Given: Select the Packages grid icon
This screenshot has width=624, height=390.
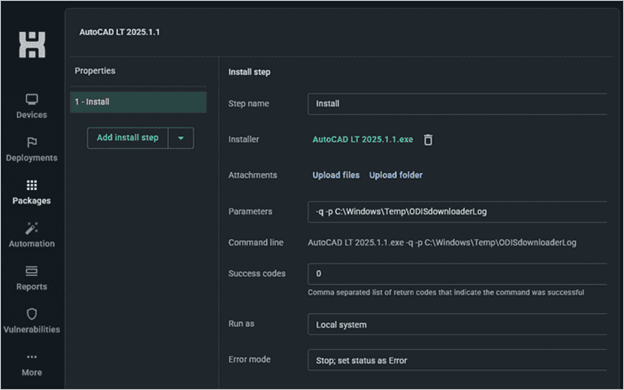Looking at the screenshot, I should (32, 185).
